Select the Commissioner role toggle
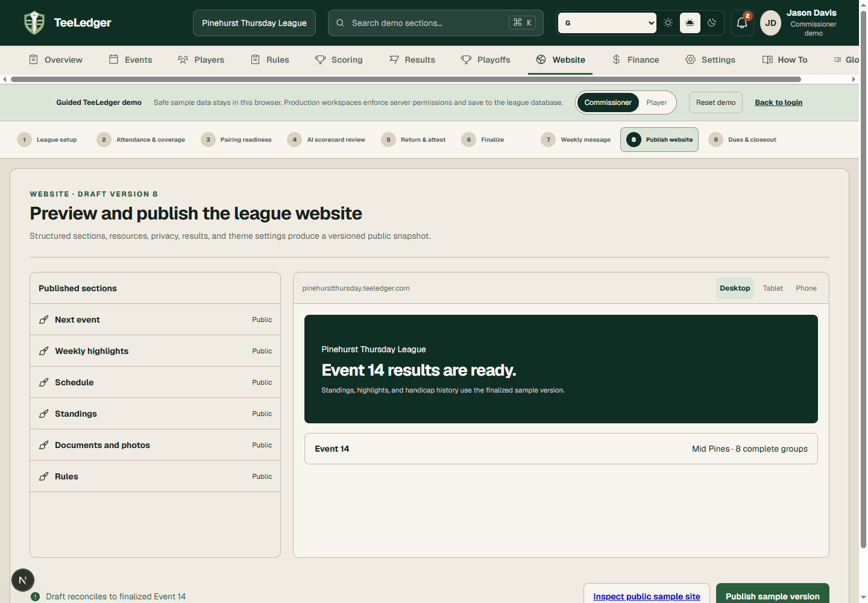The image size is (868, 603). [608, 103]
